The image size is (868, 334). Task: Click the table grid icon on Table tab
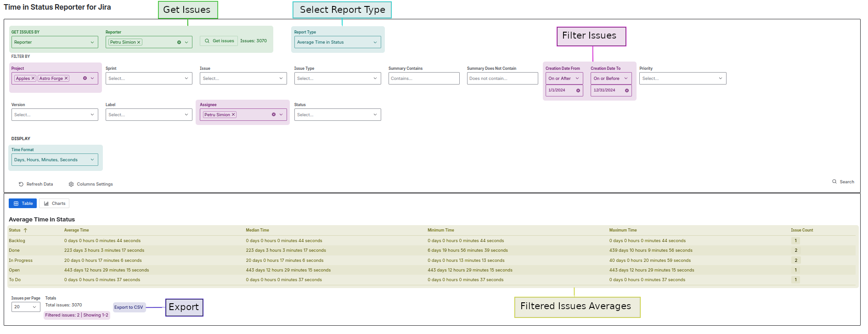pos(16,204)
